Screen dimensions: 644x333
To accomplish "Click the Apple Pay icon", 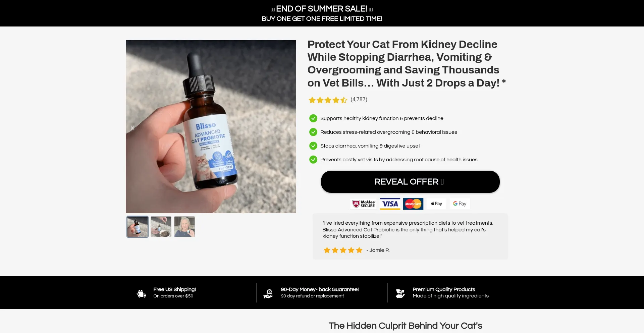I will [x=436, y=204].
